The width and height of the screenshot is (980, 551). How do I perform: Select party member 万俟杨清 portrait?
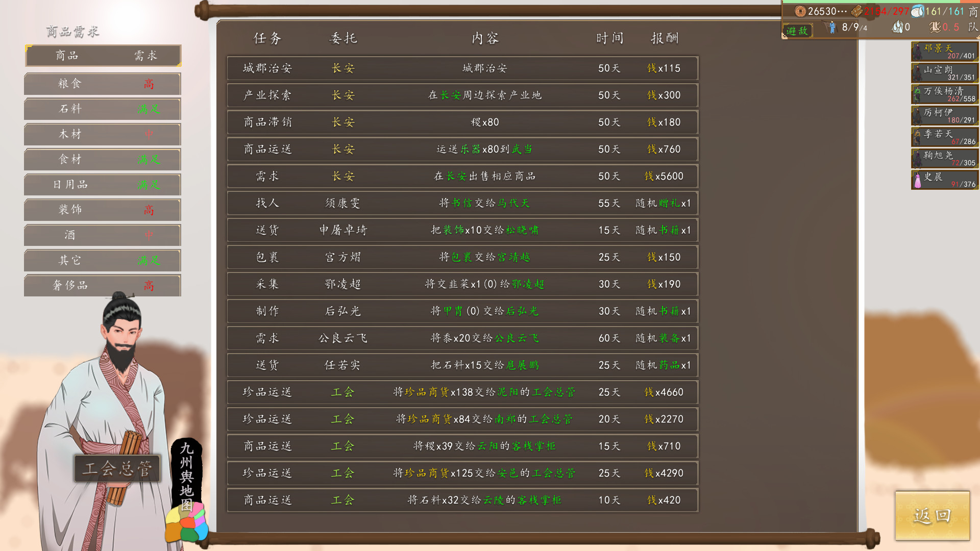pyautogui.click(x=917, y=94)
